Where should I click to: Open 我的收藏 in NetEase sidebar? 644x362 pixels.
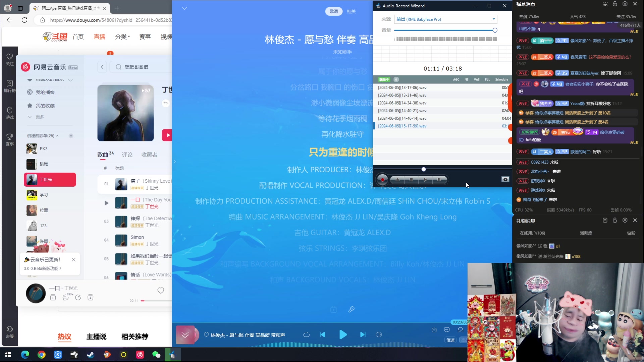[45, 106]
